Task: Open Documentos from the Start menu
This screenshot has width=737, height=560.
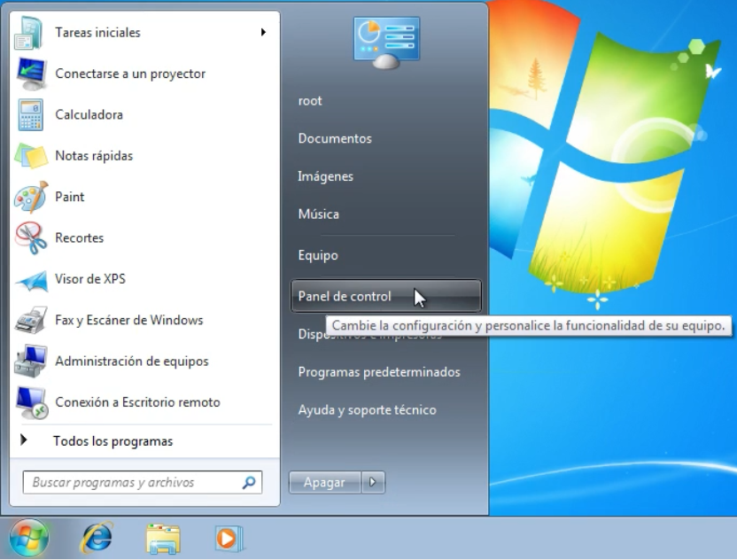Action: [335, 139]
